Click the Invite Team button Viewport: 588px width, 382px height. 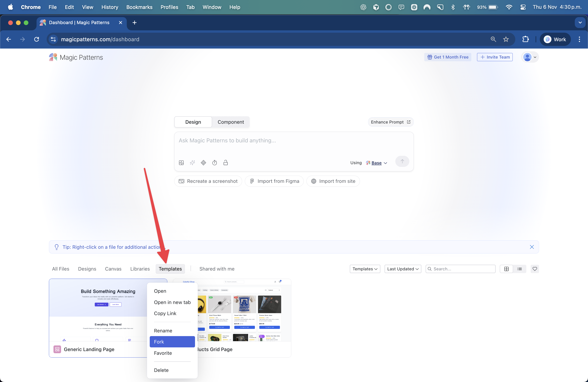[x=495, y=57]
